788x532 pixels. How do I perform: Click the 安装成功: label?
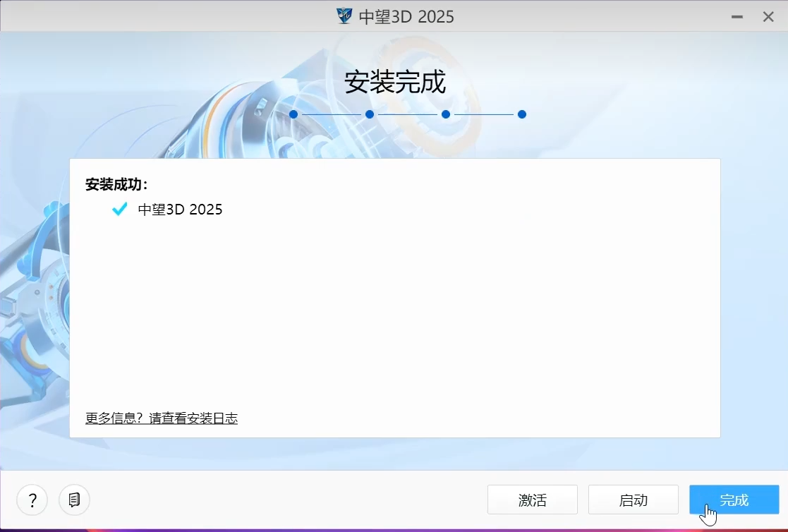[x=116, y=185]
